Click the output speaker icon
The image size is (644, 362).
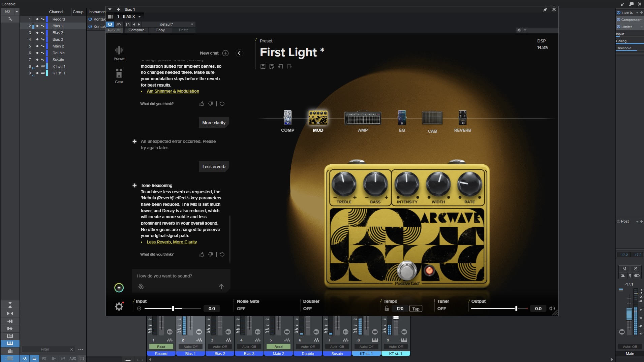pyautogui.click(x=552, y=308)
